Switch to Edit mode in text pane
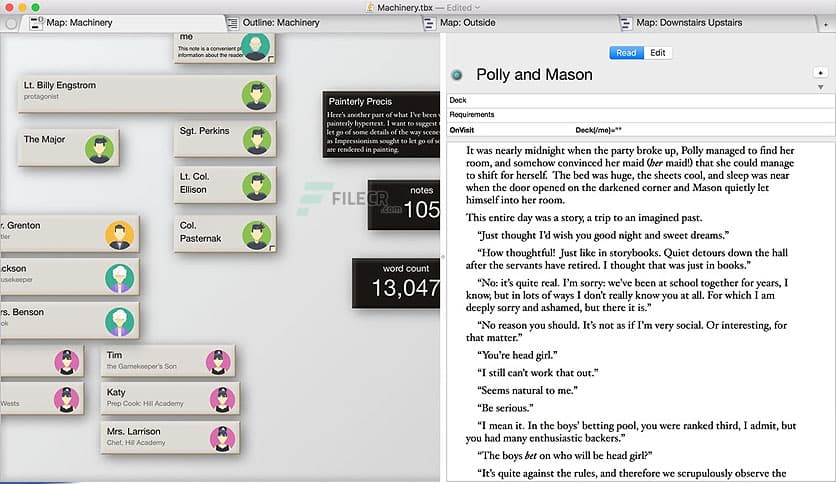 click(x=657, y=53)
